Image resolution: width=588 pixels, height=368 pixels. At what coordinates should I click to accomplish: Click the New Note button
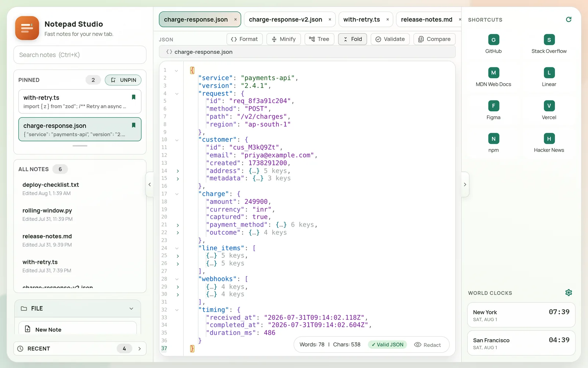pyautogui.click(x=78, y=329)
